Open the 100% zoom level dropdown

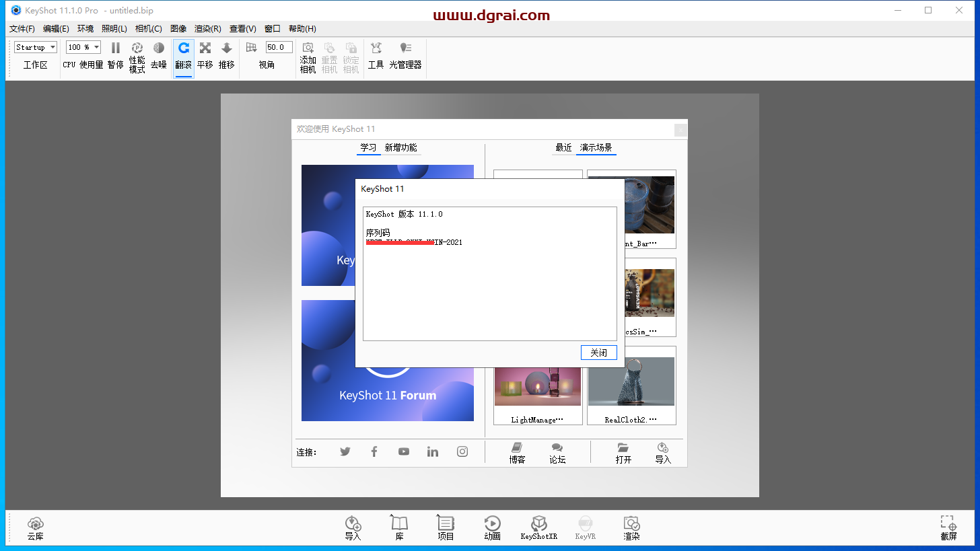pos(82,46)
